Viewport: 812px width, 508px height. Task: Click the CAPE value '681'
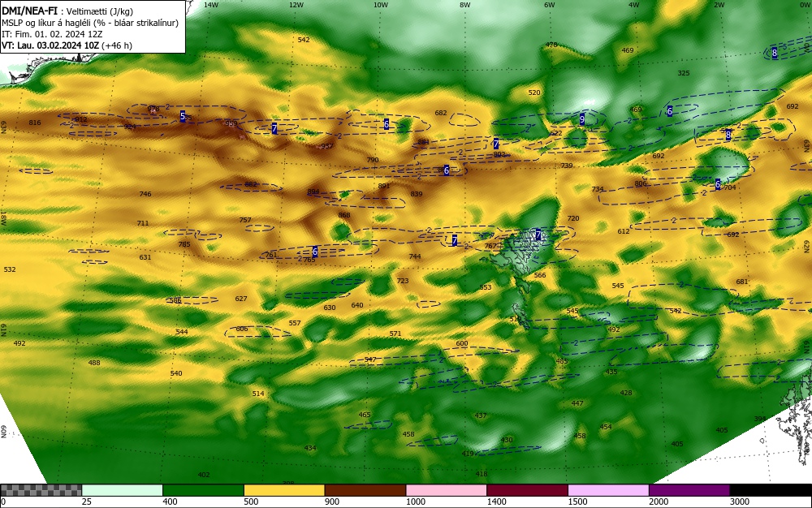point(743,282)
